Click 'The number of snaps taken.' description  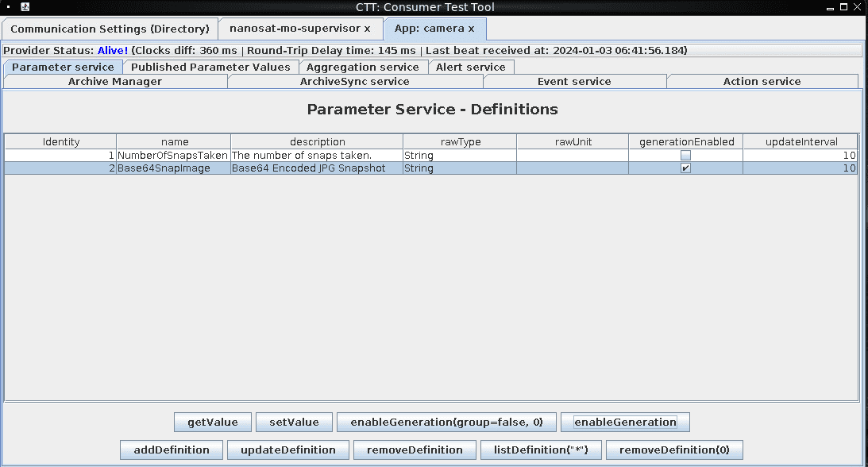pos(317,156)
